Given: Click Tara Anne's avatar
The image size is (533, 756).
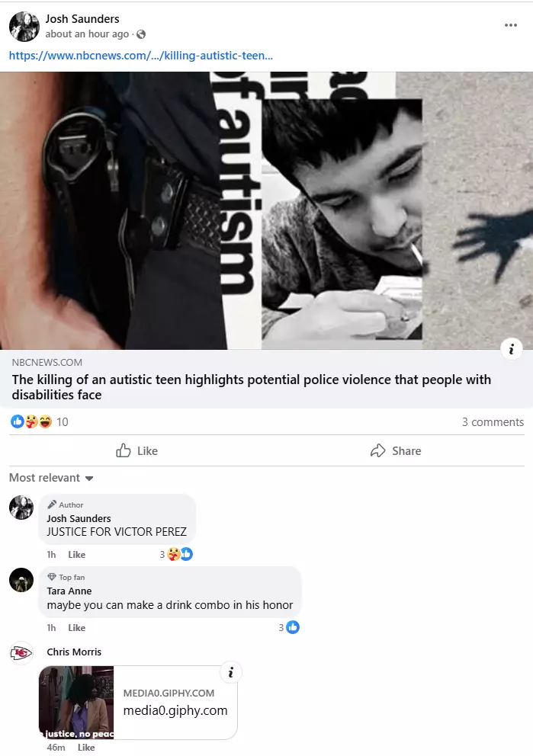Looking at the screenshot, I should [x=21, y=579].
